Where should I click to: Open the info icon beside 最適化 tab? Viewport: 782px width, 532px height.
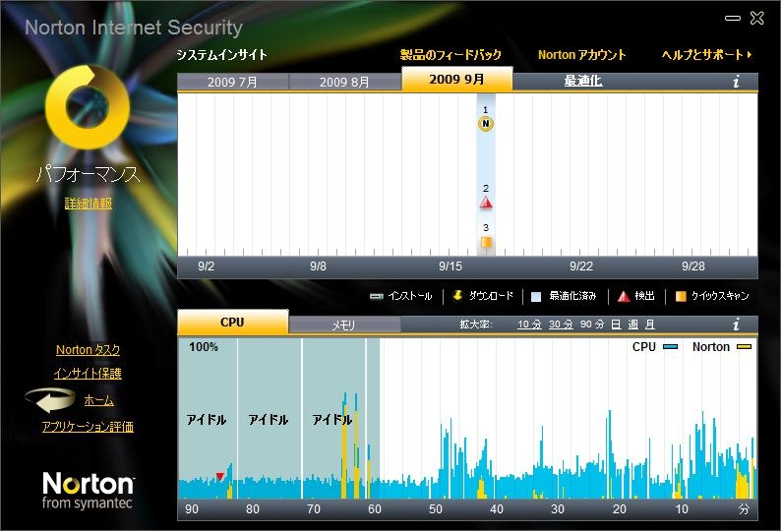point(736,82)
